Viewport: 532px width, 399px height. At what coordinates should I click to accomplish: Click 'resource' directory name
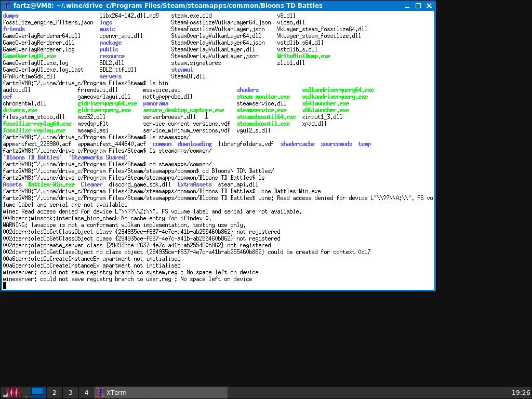(x=112, y=56)
